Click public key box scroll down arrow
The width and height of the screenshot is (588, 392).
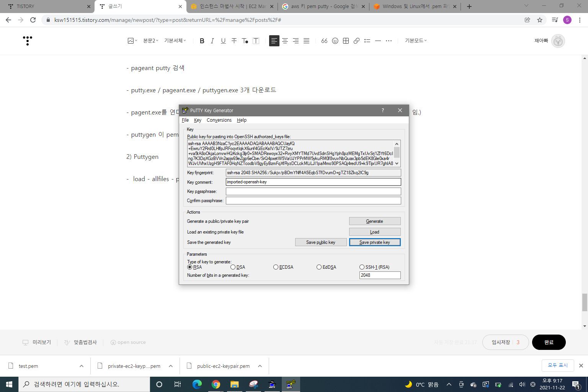(x=397, y=163)
